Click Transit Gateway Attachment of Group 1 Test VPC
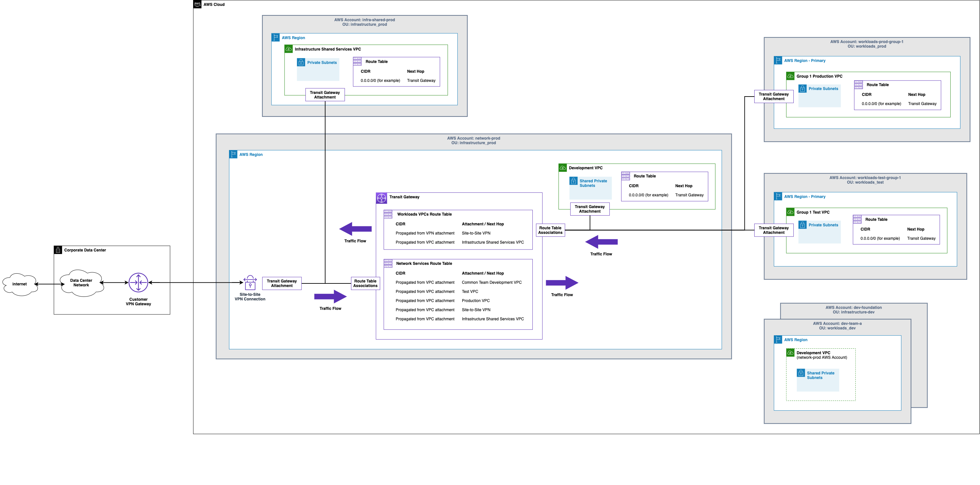 (774, 230)
